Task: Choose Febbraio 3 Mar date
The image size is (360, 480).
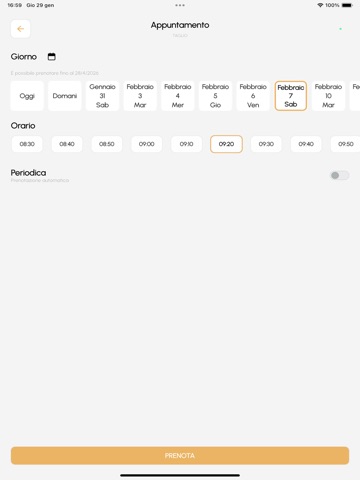Action: click(140, 96)
